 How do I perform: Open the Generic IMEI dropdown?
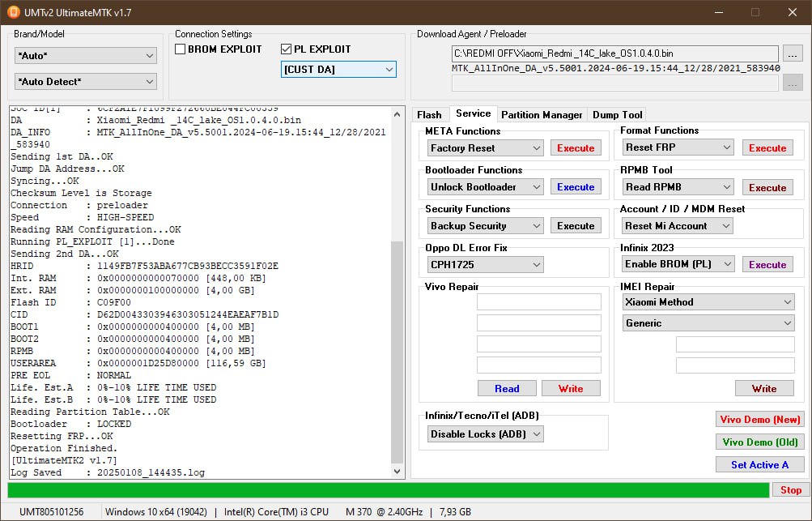tap(708, 323)
